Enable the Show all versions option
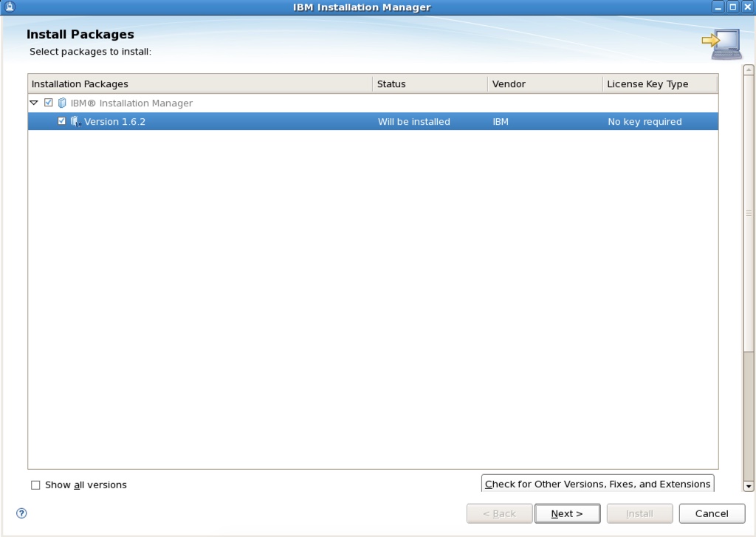This screenshot has width=756, height=537. 35,485
